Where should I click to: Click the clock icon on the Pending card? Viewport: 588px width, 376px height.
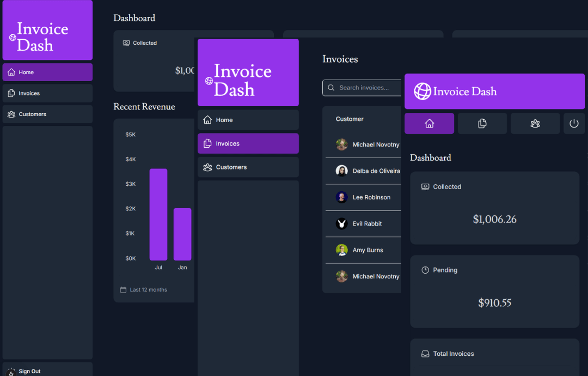[x=424, y=270]
